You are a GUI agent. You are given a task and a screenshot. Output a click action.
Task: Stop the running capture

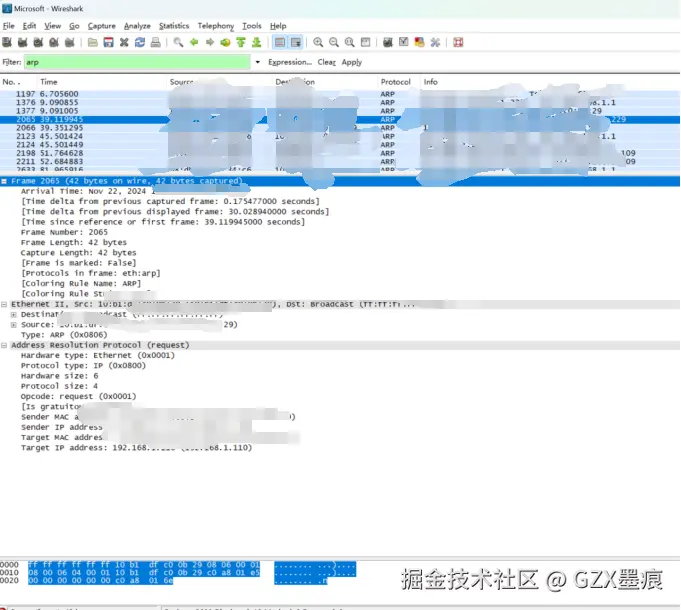click(54, 42)
